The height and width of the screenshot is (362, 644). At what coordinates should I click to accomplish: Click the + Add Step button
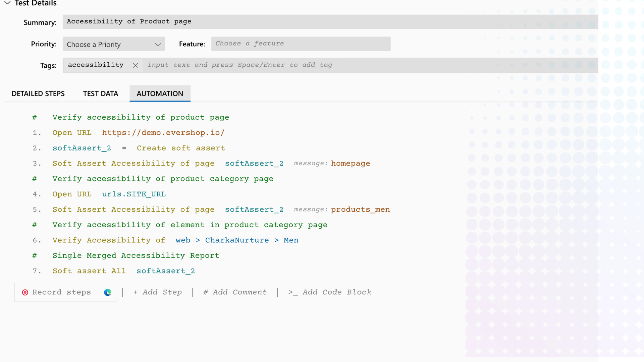pos(157,292)
